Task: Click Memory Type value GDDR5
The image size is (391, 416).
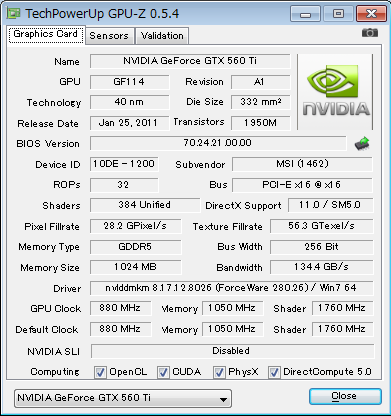Action: tap(135, 247)
